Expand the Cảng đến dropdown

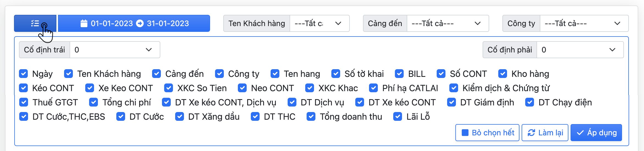(x=447, y=23)
